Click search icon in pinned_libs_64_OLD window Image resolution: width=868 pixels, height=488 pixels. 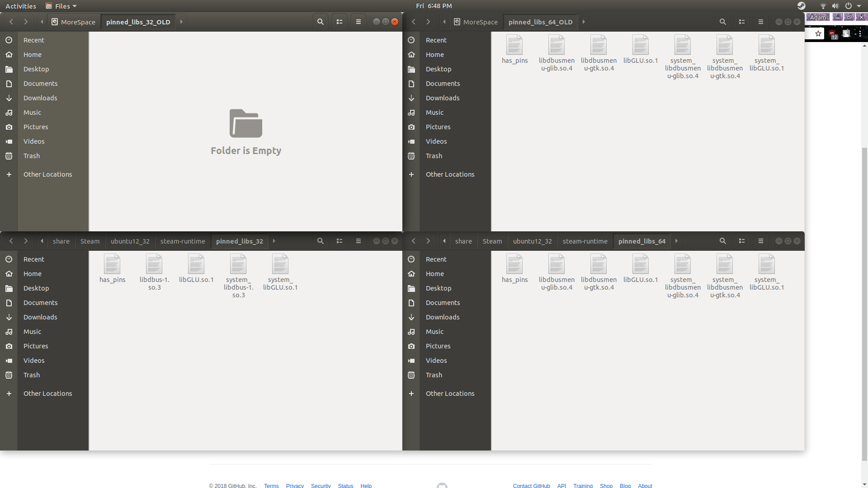(x=723, y=22)
